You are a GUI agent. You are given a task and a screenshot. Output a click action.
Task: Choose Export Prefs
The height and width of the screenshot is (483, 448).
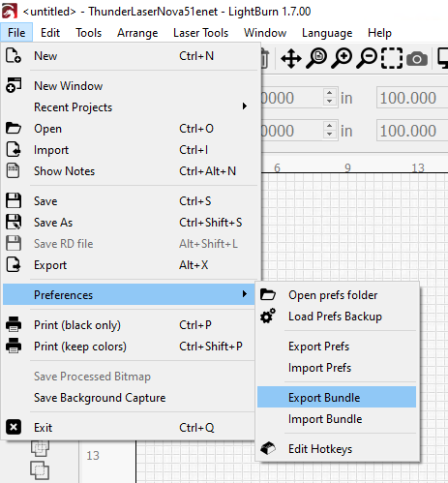(337, 347)
